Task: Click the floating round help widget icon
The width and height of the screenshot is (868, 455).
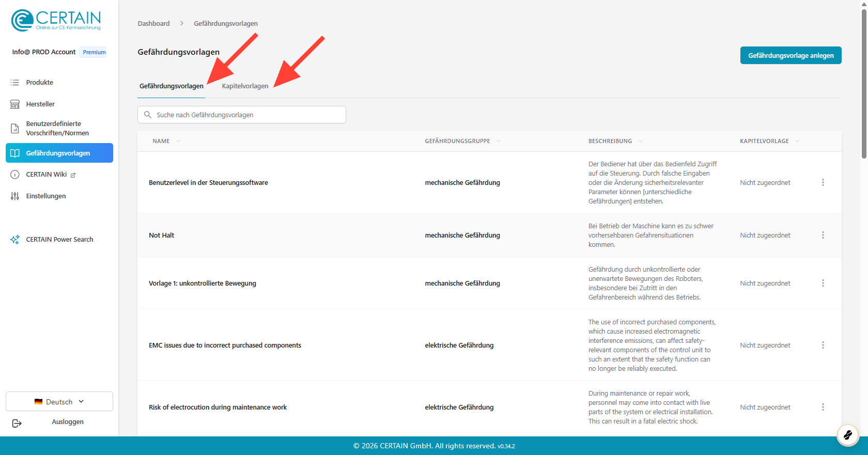Action: [848, 435]
